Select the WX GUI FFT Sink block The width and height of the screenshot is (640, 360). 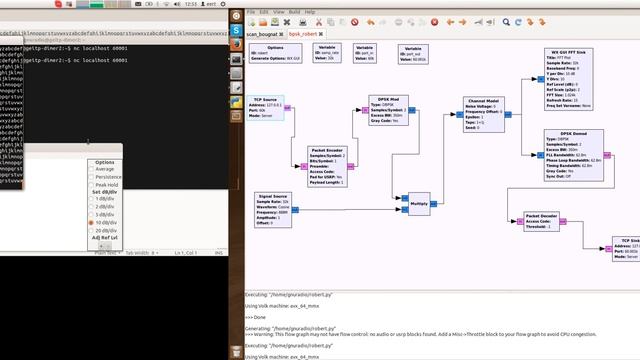tap(569, 79)
